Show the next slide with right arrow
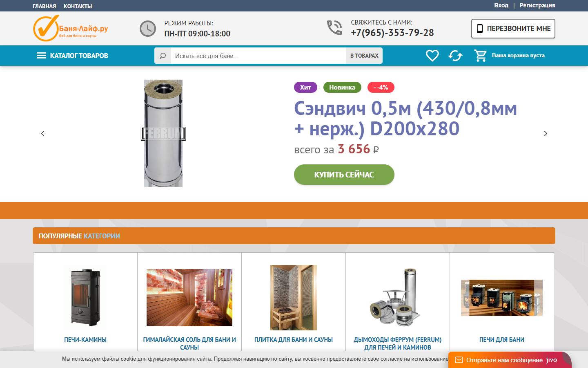The height and width of the screenshot is (368, 588). tap(546, 133)
